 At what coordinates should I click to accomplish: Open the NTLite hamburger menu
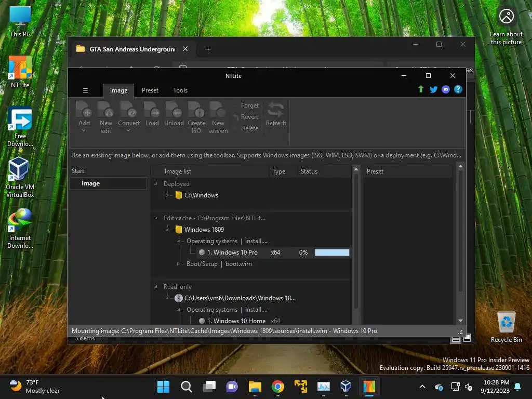[86, 90]
